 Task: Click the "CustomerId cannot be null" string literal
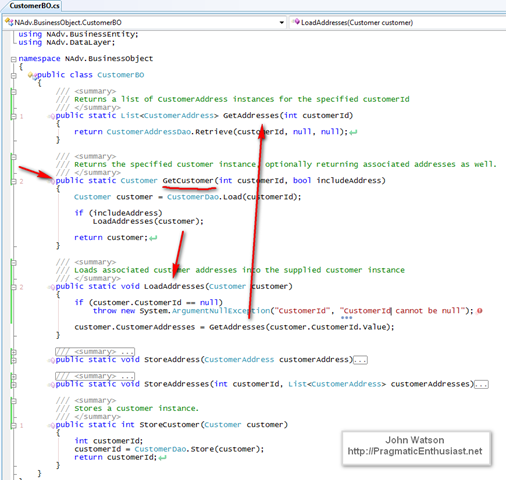click(402, 311)
